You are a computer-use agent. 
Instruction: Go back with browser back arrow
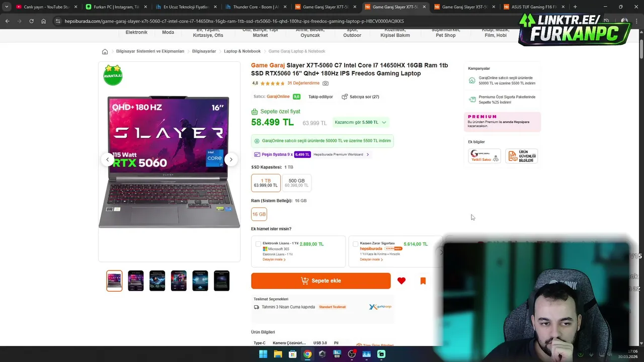click(x=7, y=21)
